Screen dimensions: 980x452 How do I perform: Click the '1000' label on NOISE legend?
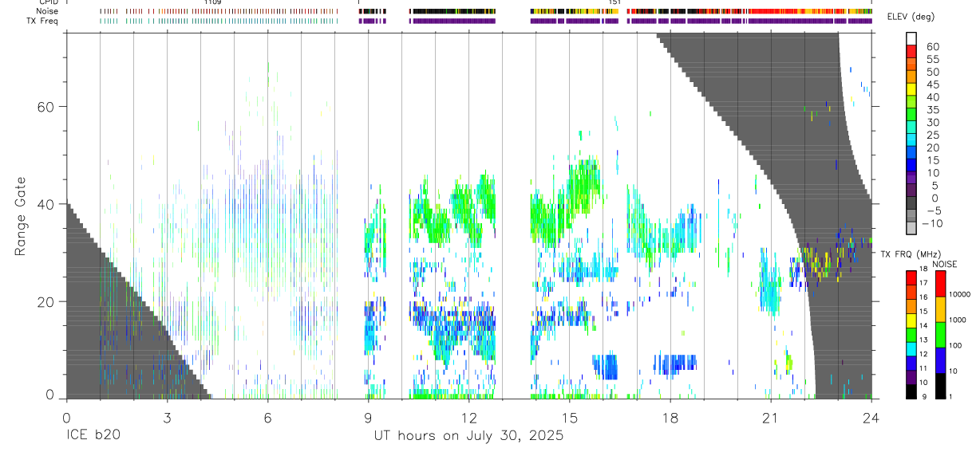pos(958,320)
